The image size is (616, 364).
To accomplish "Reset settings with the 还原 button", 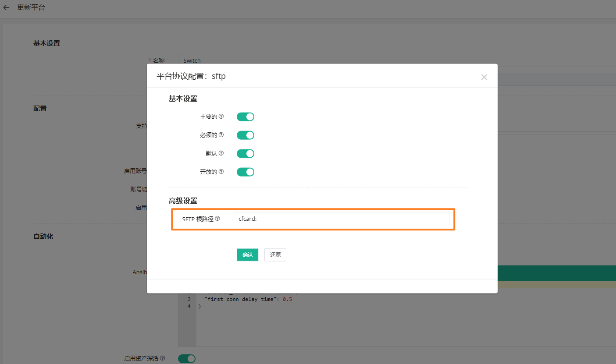I will click(x=275, y=254).
